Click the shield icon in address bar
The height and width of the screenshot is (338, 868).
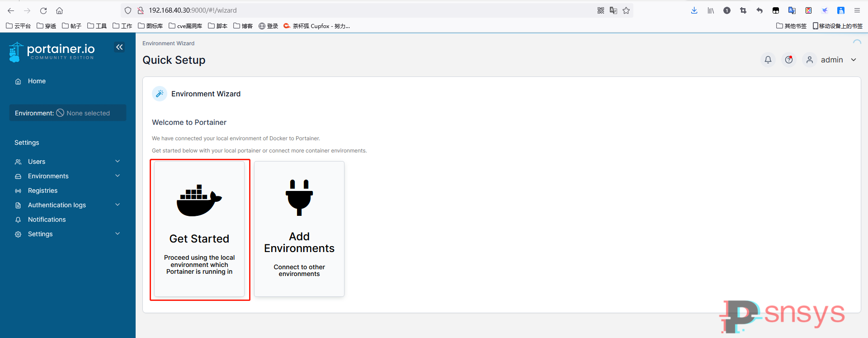click(128, 10)
